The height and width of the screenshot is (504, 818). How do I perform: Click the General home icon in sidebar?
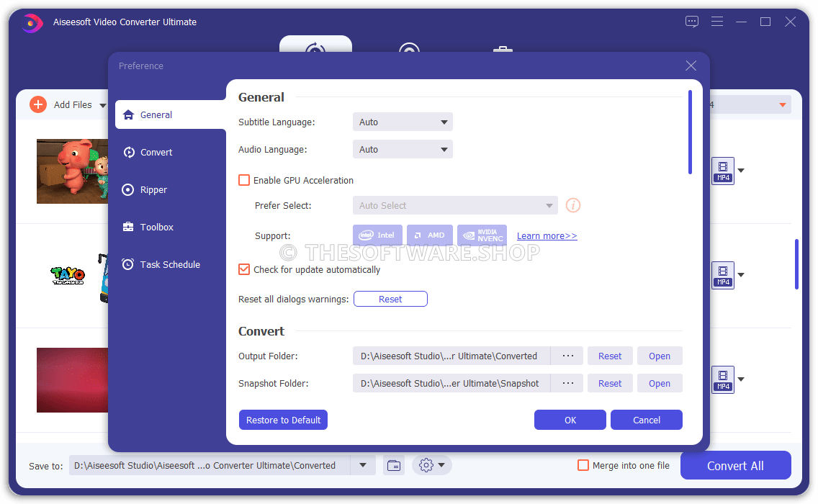click(x=128, y=114)
